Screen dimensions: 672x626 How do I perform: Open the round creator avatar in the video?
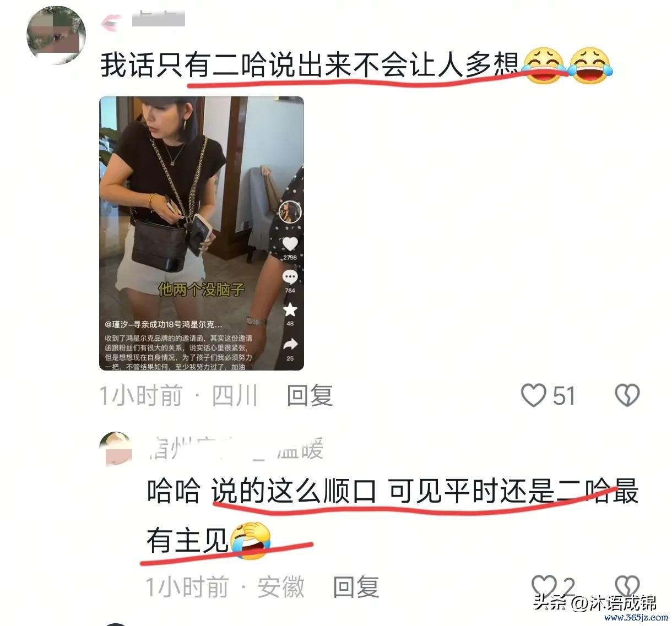[x=290, y=211]
